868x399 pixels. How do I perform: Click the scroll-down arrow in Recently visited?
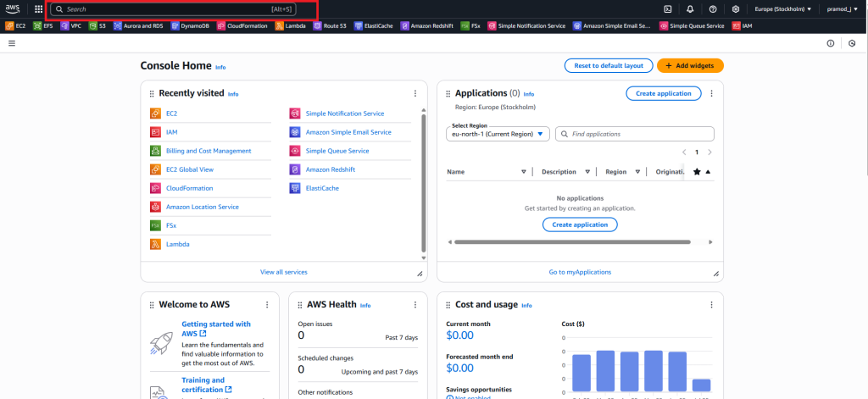(424, 258)
